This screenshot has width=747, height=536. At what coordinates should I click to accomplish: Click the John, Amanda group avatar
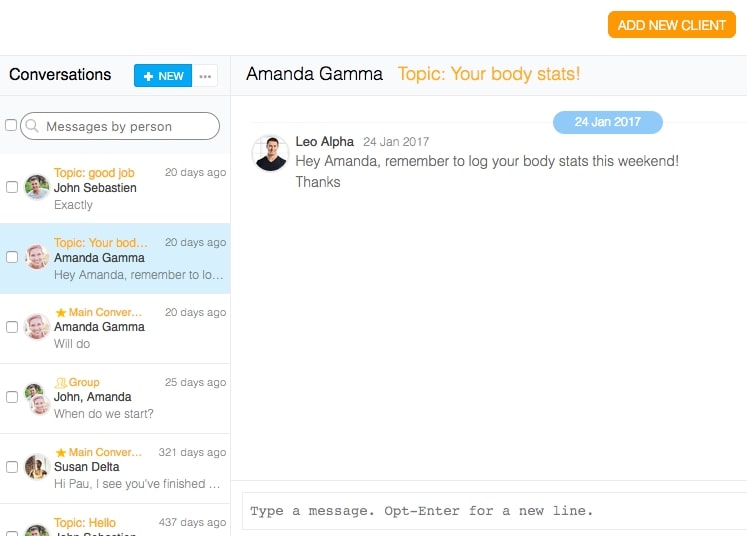click(x=37, y=397)
